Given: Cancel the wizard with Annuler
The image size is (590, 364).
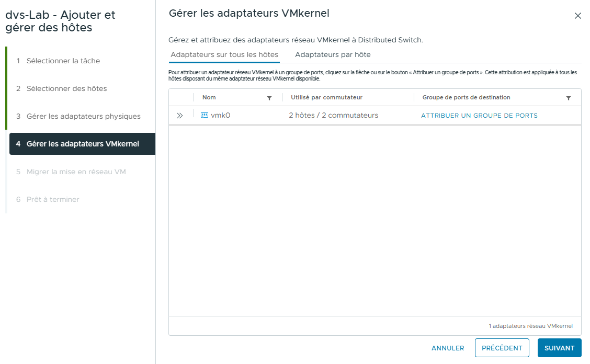Looking at the screenshot, I should pos(448,348).
